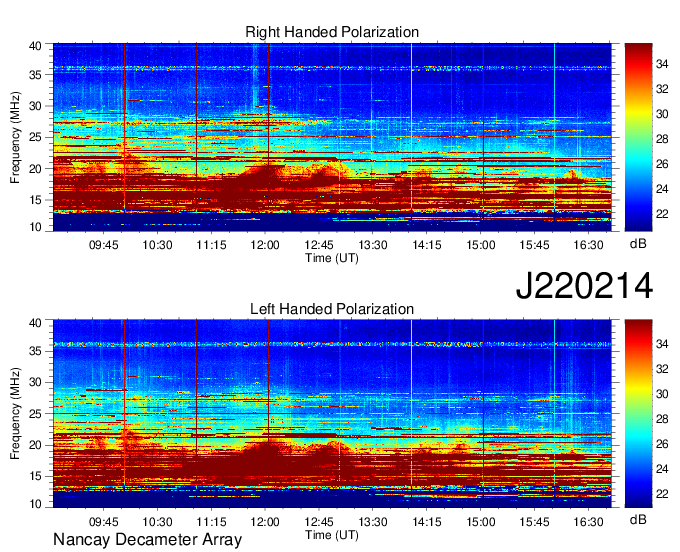Click the 13:30 time tick of Left Handed plot

point(373,522)
